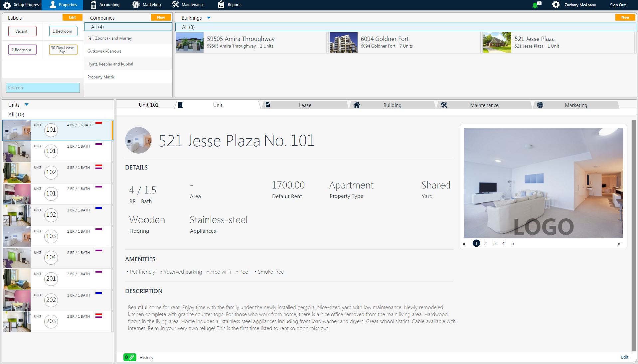Click the labels Search field
This screenshot has width=638, height=364.
[43, 88]
